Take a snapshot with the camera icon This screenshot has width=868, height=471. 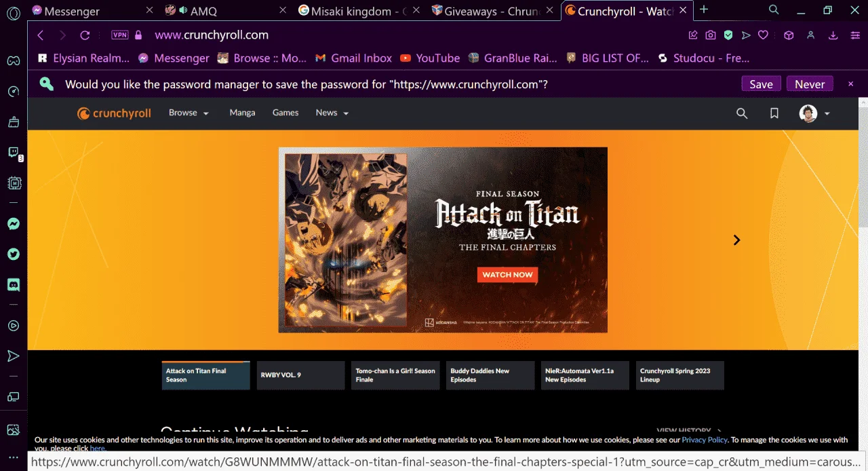tap(711, 35)
